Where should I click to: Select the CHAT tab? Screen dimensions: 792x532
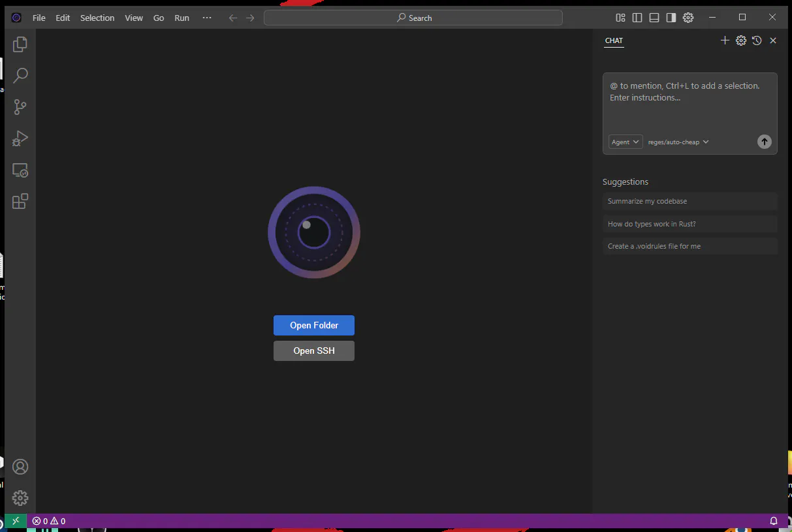pyautogui.click(x=614, y=40)
